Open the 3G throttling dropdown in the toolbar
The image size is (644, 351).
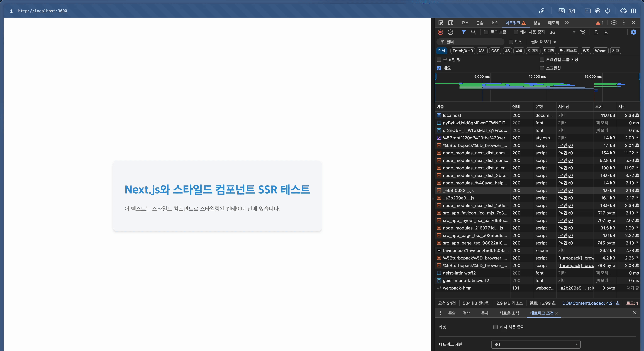[562, 32]
